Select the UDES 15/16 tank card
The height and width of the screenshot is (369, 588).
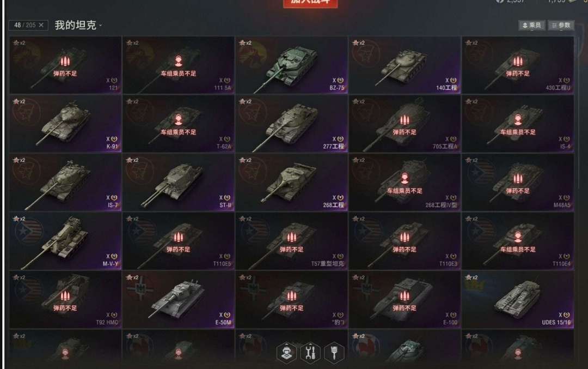[518, 300]
